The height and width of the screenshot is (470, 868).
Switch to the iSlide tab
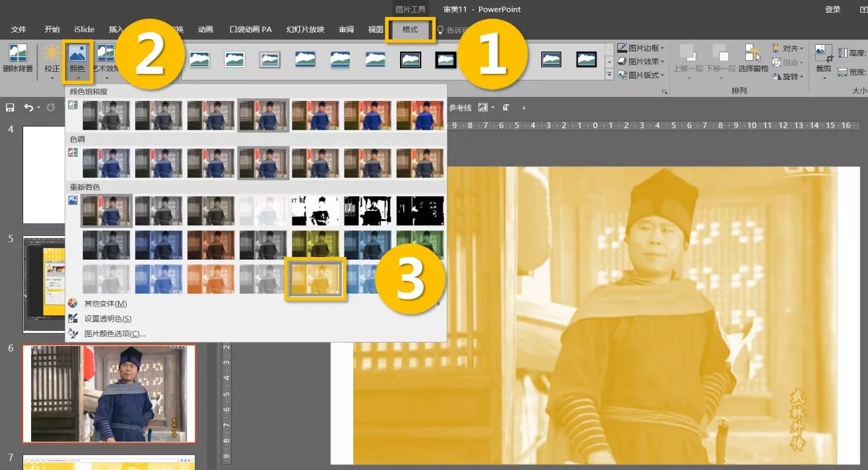[84, 30]
